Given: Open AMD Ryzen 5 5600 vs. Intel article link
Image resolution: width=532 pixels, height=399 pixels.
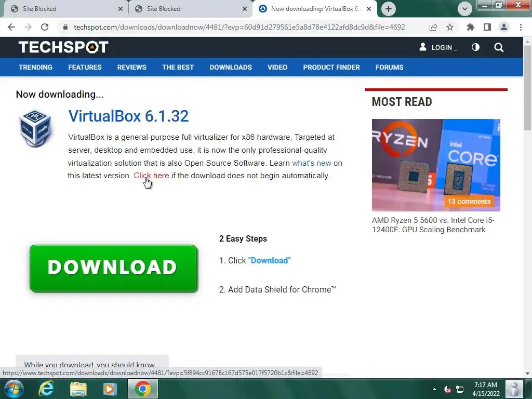Looking at the screenshot, I should coord(433,225).
